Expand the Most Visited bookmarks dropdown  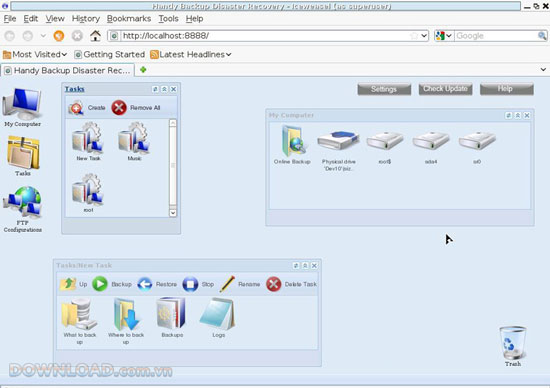coord(64,54)
